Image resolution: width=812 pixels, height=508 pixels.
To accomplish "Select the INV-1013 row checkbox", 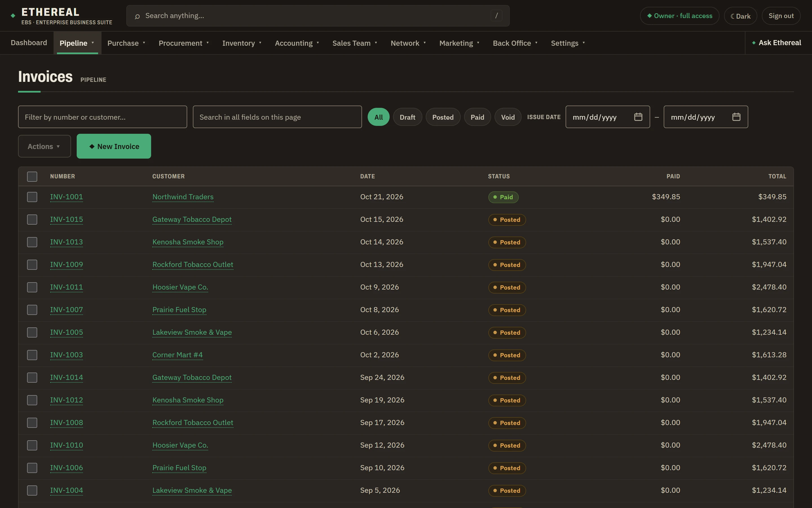I will (32, 242).
